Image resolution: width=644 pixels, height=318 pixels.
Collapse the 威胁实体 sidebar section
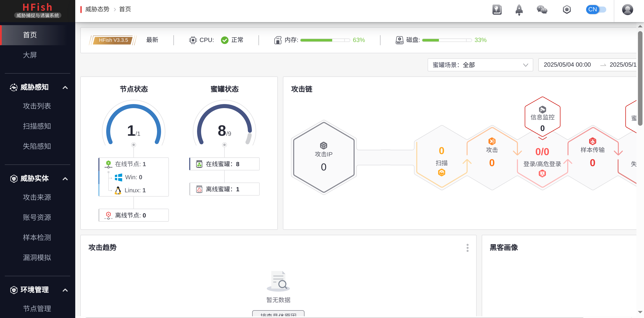[65, 179]
